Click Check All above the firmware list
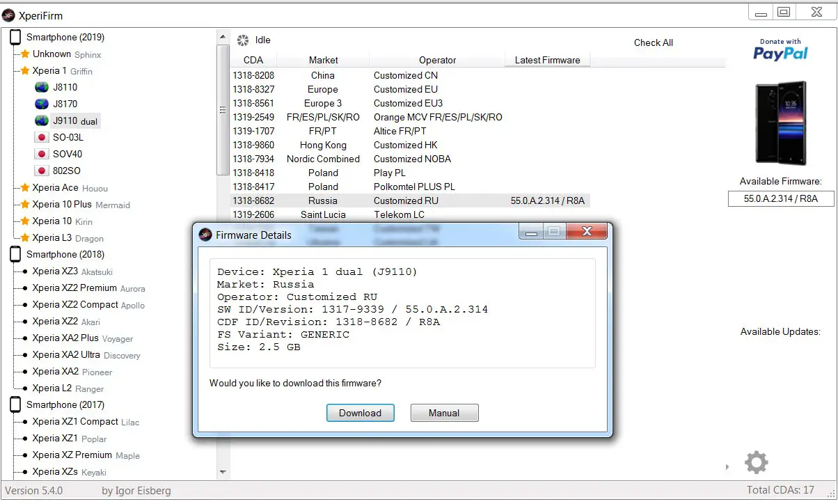Screen dimensions: 838x504 [x=654, y=42]
